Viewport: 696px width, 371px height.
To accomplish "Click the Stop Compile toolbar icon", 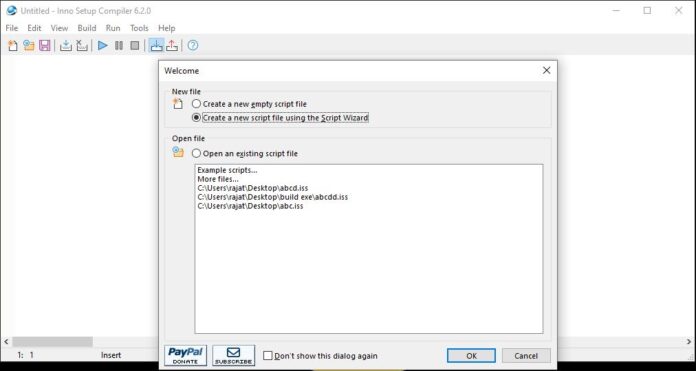I will coord(82,45).
